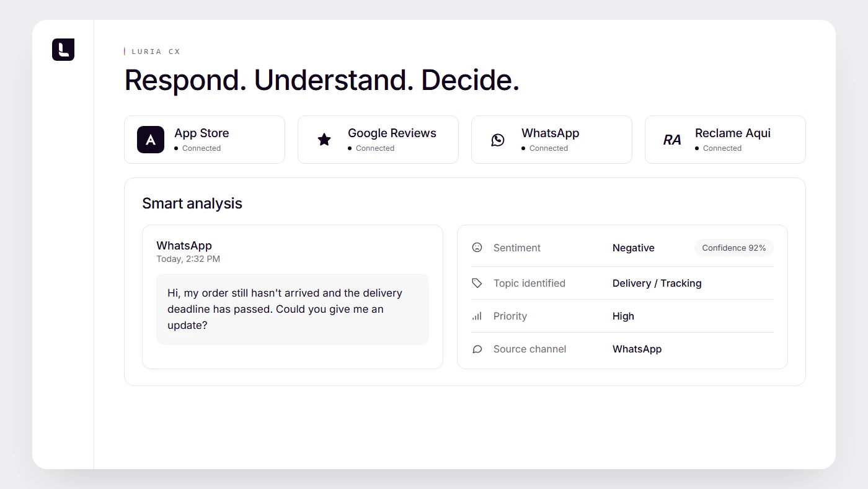Click the LURIA CX label
The width and height of the screenshot is (868, 489).
[x=156, y=52]
